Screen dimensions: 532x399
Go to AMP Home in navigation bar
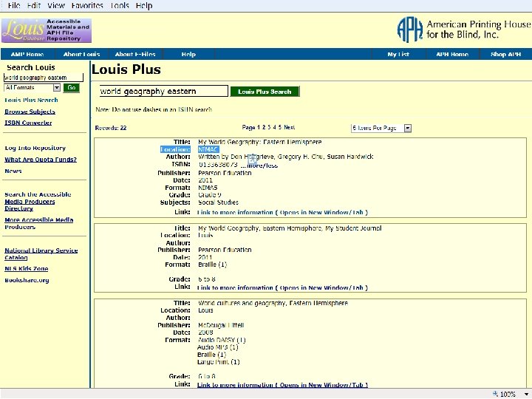[x=27, y=54]
